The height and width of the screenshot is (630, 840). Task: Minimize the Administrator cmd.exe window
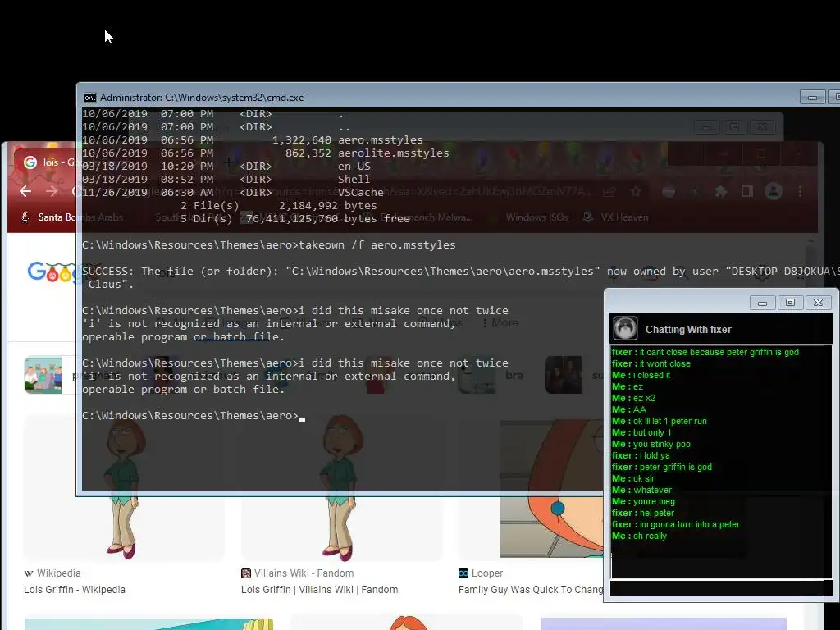click(812, 97)
